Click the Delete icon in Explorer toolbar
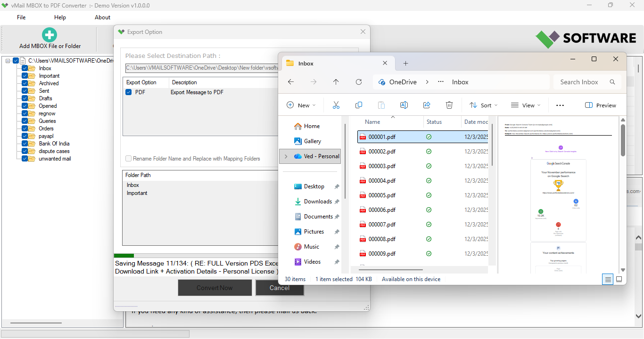The image size is (644, 339). coord(449,105)
